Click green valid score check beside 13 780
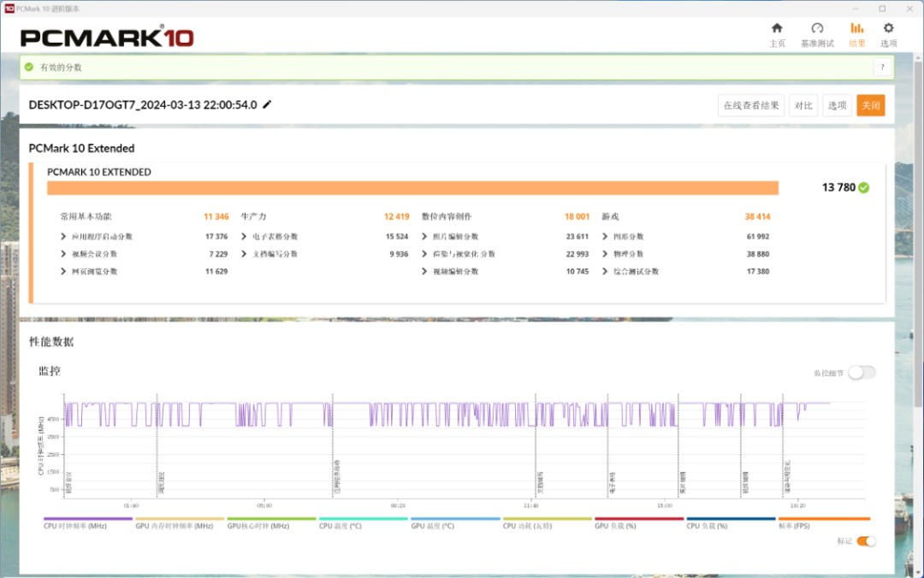 864,187
